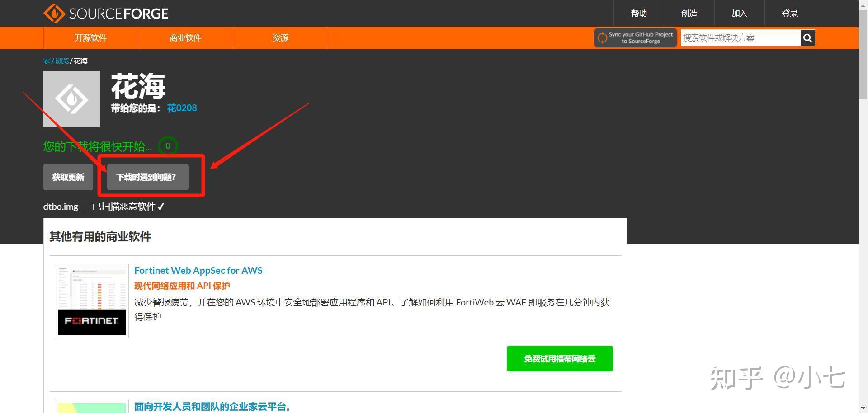This screenshot has width=868, height=413.
Task: Click the 获取更新 button
Action: (68, 177)
